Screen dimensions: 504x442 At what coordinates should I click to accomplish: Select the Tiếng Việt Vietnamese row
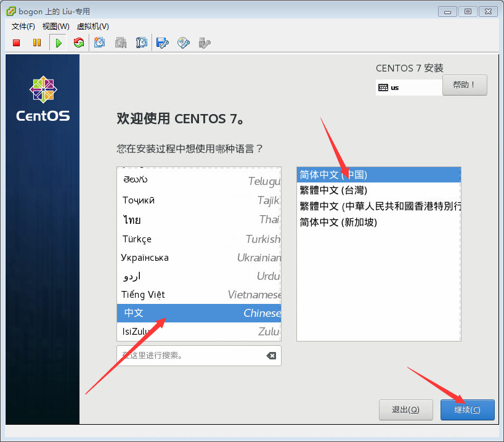pyautogui.click(x=198, y=294)
